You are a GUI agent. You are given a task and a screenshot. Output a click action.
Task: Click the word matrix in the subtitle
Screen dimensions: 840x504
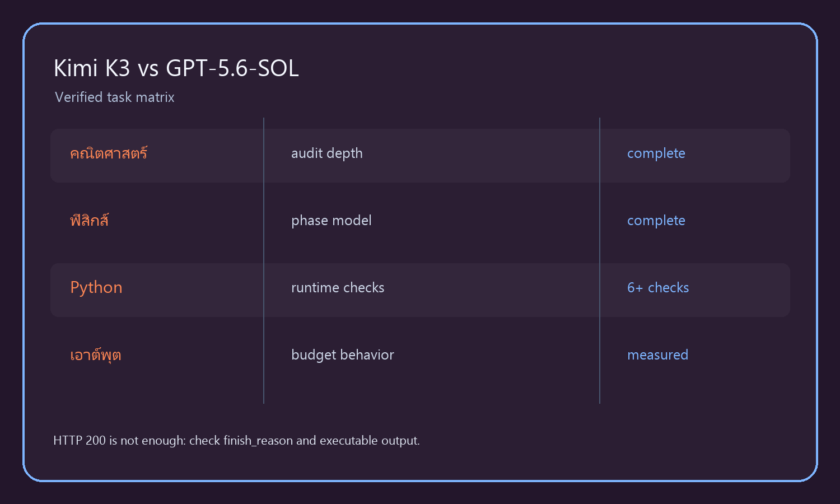pos(155,97)
